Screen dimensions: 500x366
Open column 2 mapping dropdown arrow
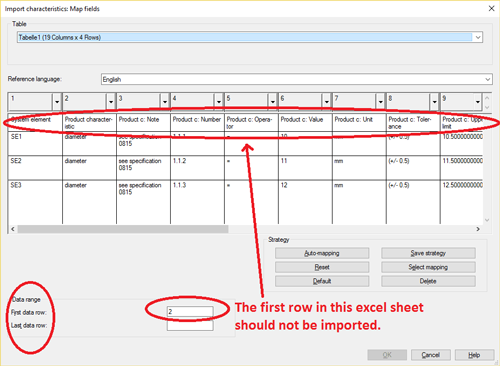pos(111,101)
